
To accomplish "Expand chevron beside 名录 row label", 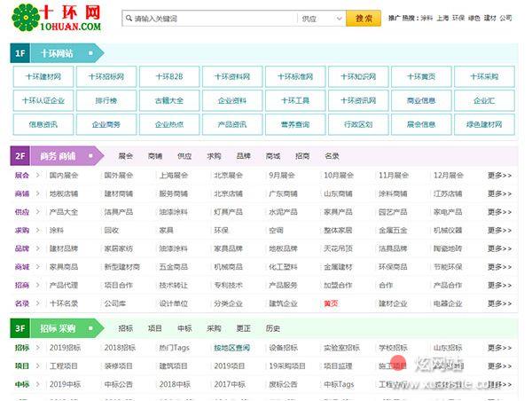I will [37, 303].
